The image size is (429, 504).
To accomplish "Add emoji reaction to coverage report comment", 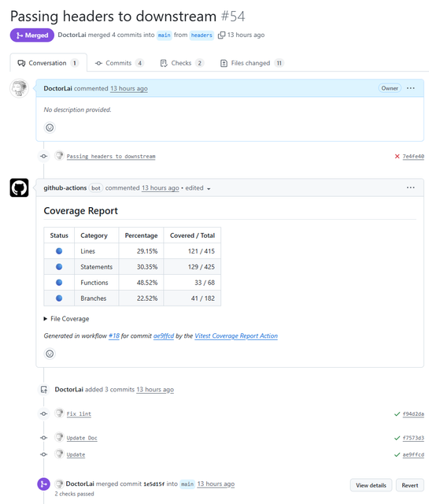I will pyautogui.click(x=50, y=354).
